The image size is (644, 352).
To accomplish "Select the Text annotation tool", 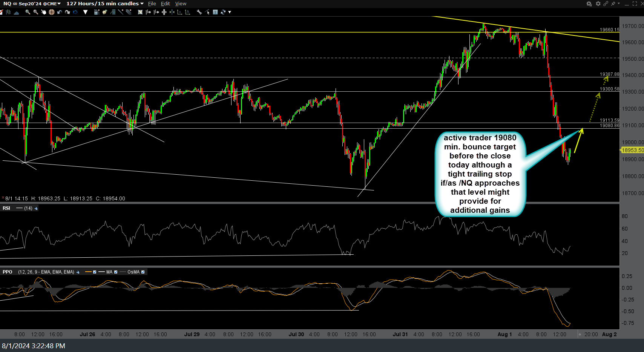I will [215, 12].
